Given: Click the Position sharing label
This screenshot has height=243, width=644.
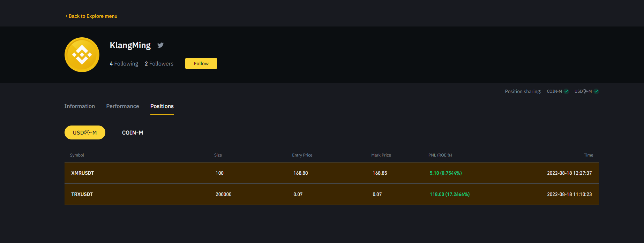Looking at the screenshot, I should (523, 91).
